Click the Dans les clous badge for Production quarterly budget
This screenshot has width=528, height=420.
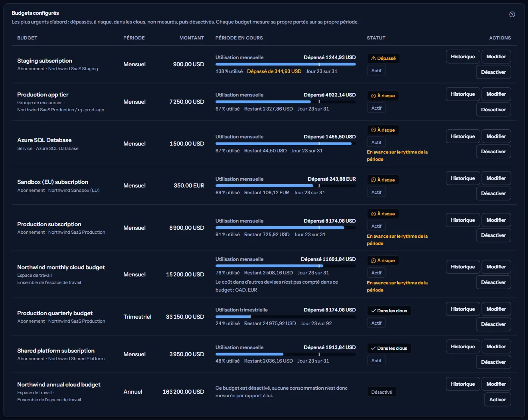389,311
